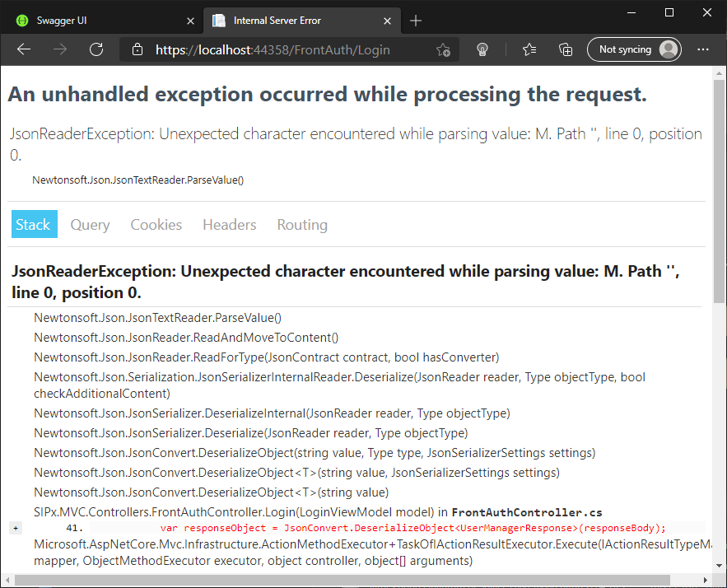
Task: Open browser Settings and more menu
Action: (703, 49)
